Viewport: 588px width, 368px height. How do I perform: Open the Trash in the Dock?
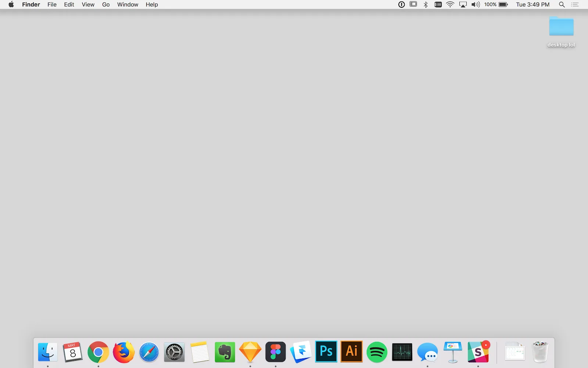pos(540,352)
